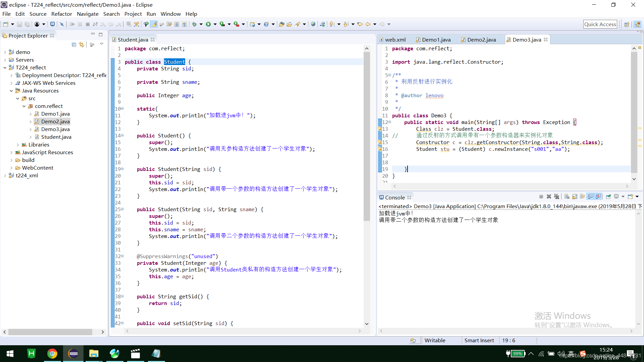644x362 pixels.
Task: Expand the WebContent folder
Action: pyautogui.click(x=11, y=168)
